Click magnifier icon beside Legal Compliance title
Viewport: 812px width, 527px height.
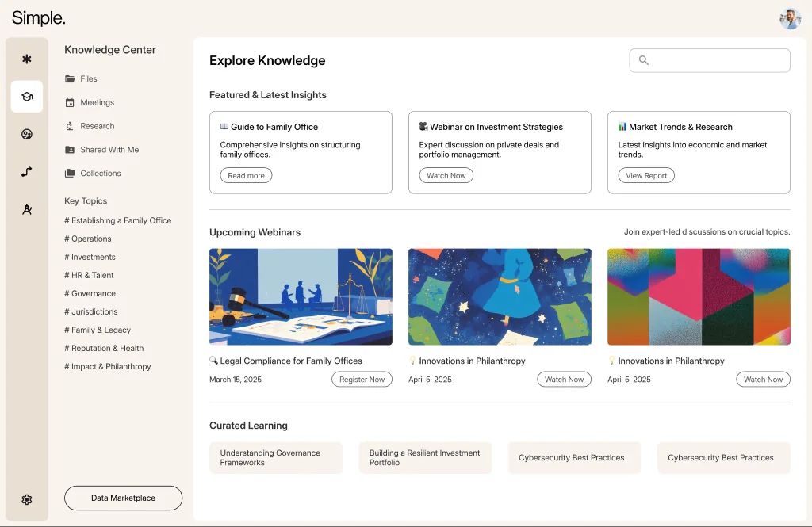(213, 361)
